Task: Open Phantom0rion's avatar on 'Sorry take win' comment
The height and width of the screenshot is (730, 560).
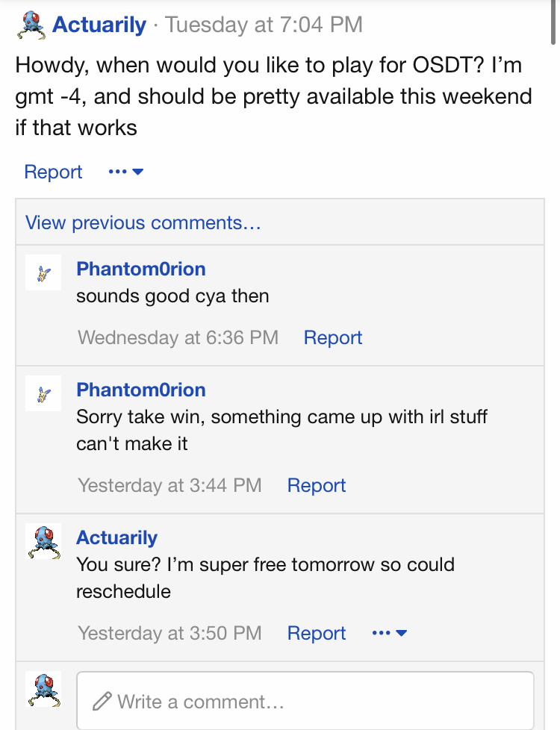Action: [43, 393]
